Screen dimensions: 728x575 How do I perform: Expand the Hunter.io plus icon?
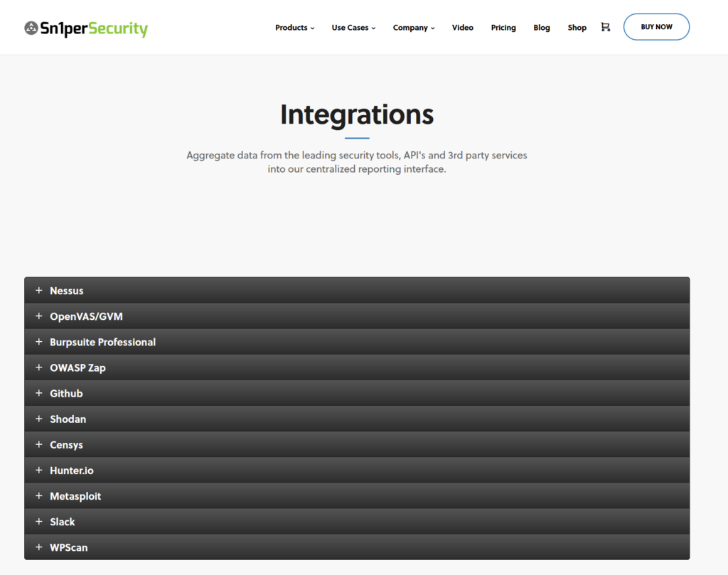[39, 470]
